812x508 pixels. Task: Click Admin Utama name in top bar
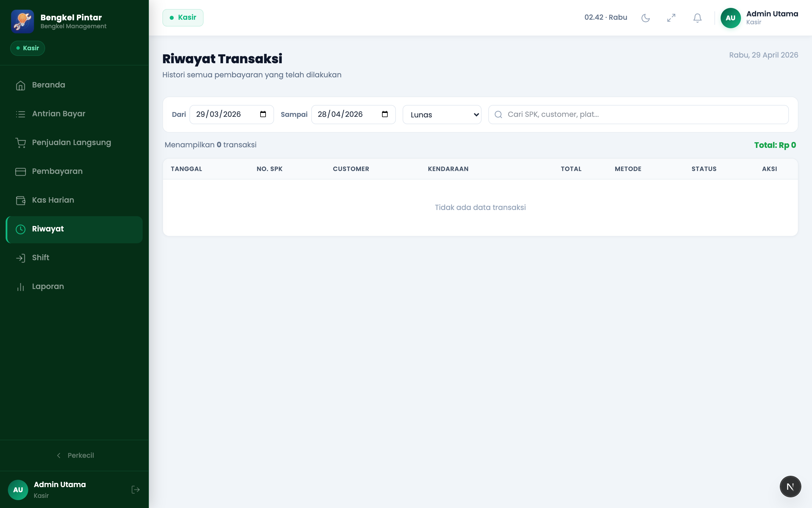772,14
